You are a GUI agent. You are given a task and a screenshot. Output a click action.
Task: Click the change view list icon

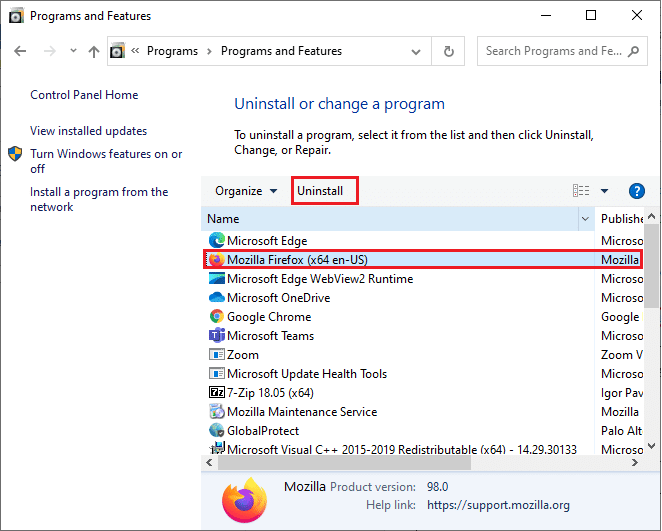[581, 191]
